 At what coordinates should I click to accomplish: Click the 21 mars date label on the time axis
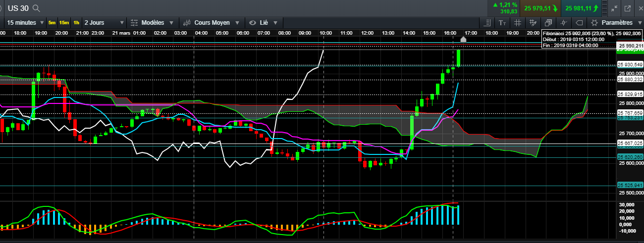pyautogui.click(x=120, y=33)
